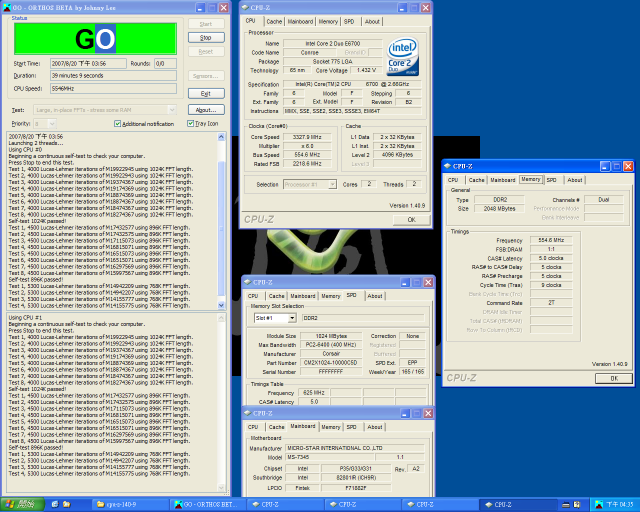The image size is (640, 512).
Task: Click the ORTHOS tray icon next to the clock
Action: [x=598, y=505]
